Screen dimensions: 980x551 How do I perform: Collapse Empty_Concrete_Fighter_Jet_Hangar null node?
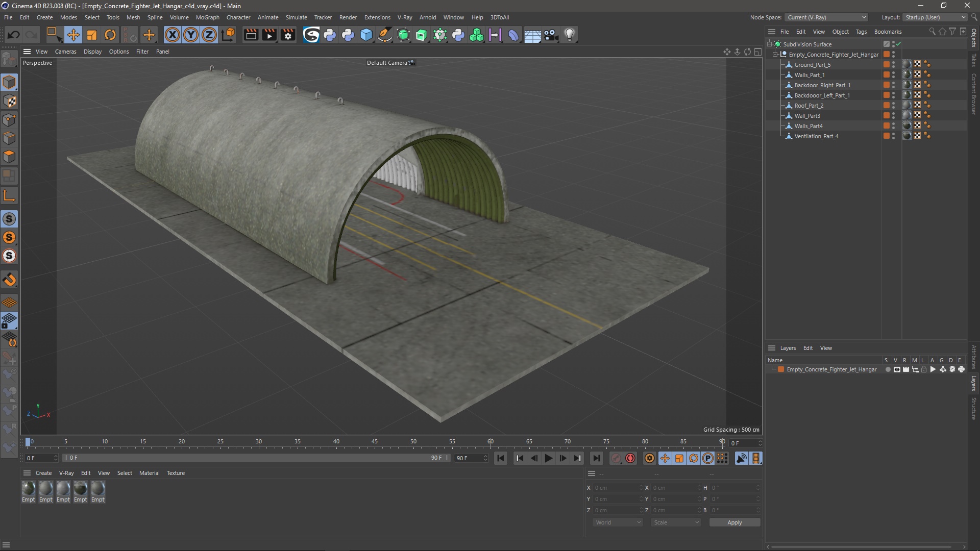pyautogui.click(x=776, y=55)
